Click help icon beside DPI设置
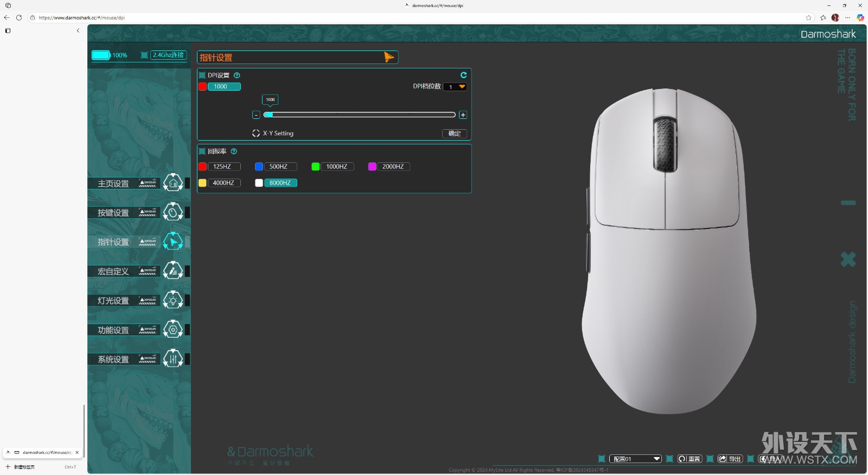Screen dimensions: 868x475 pyautogui.click(x=237, y=75)
